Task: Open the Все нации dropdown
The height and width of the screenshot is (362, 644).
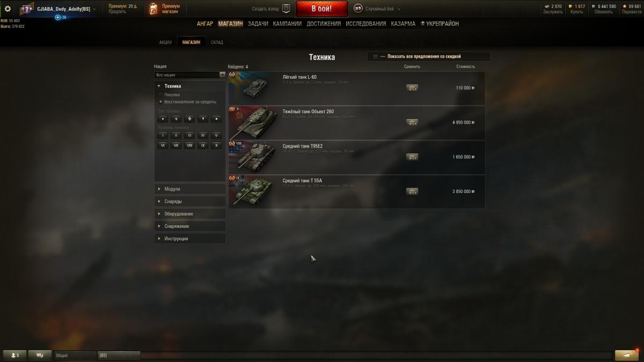Action: (190, 75)
